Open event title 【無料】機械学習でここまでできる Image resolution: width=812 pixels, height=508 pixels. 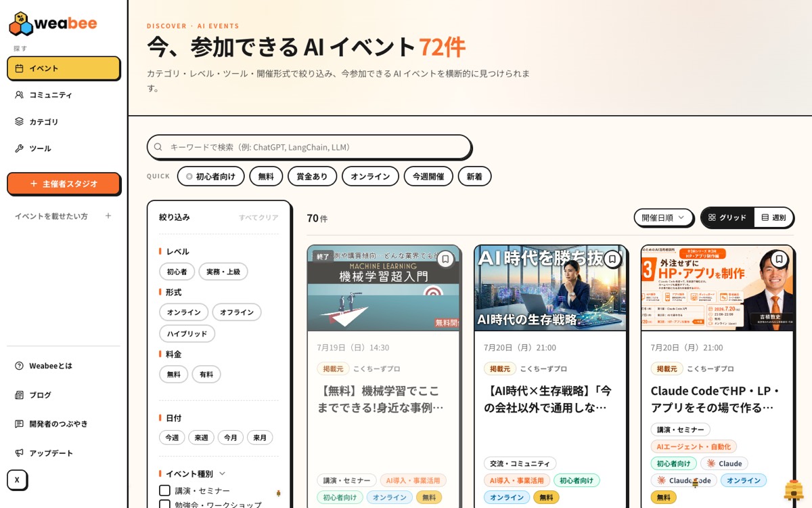(x=381, y=399)
